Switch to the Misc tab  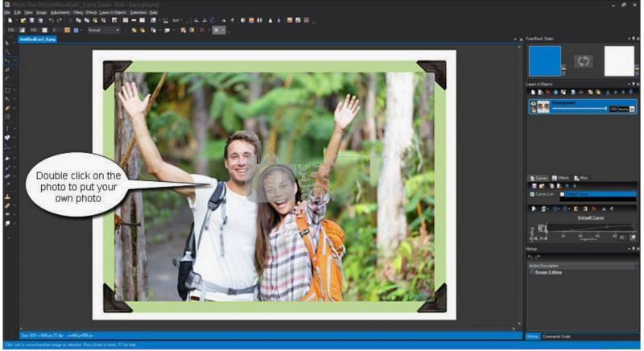[x=581, y=178]
